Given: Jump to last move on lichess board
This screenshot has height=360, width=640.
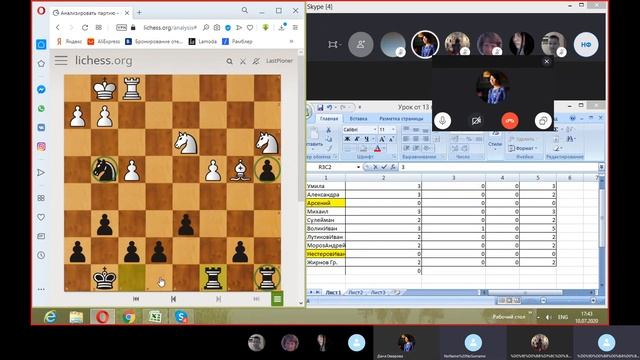Looking at the screenshot, I should tap(256, 299).
